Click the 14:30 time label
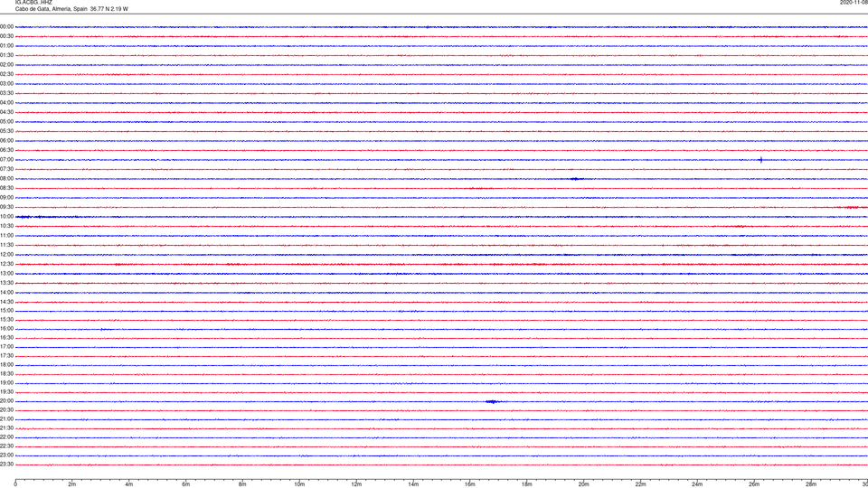Viewport: 868px width, 488px height. pos(6,302)
